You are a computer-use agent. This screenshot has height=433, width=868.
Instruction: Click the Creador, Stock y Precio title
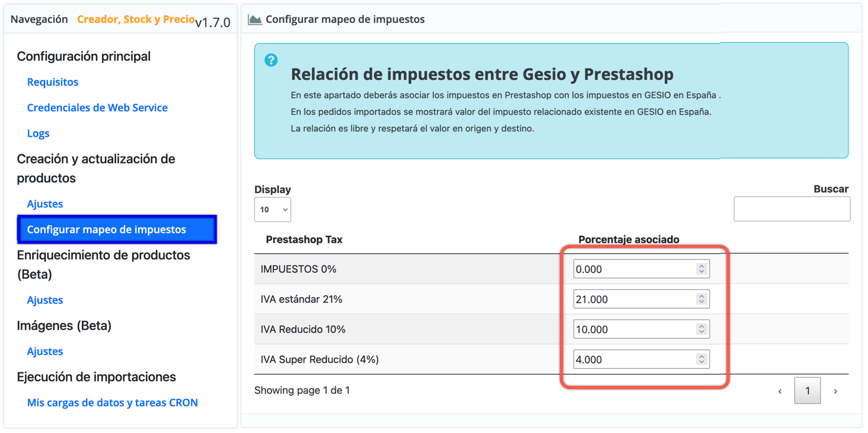pyautogui.click(x=136, y=19)
